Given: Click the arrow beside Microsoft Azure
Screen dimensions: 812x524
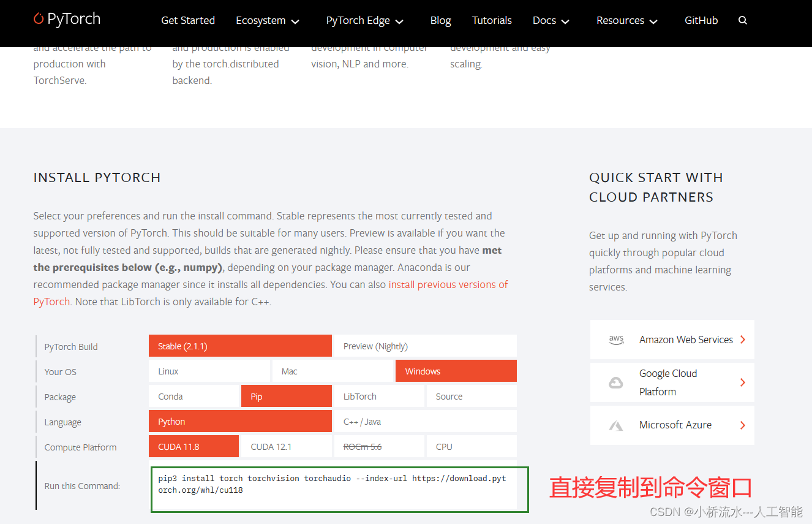Looking at the screenshot, I should [743, 425].
